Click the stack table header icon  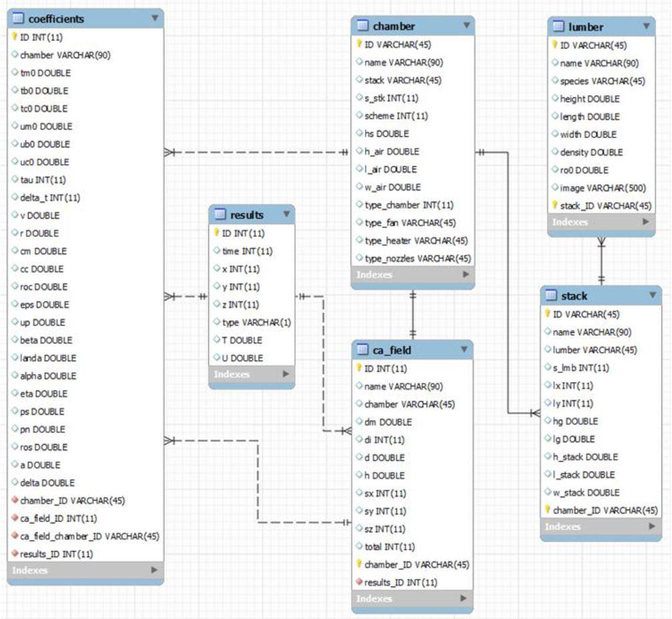coord(551,295)
